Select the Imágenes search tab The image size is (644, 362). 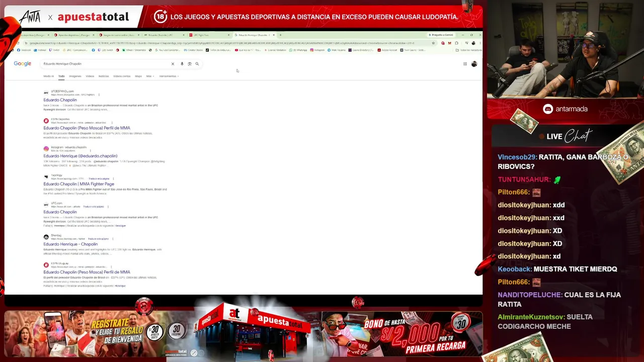tap(75, 76)
